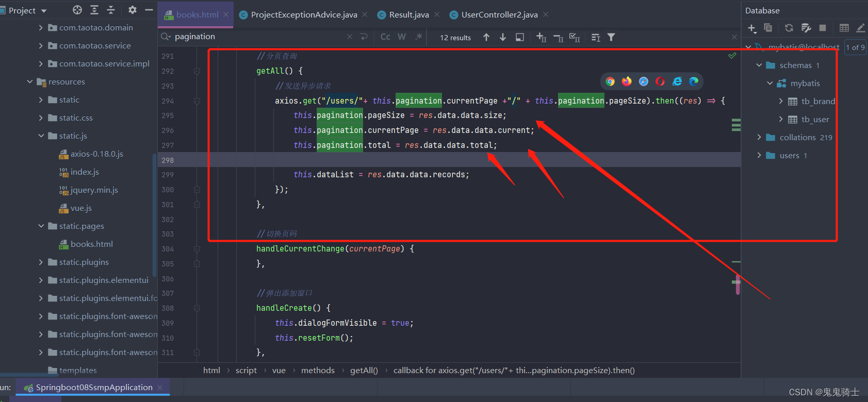868x402 pixels.
Task: Click the Expand All icon in Project panel
Action: 94,10
